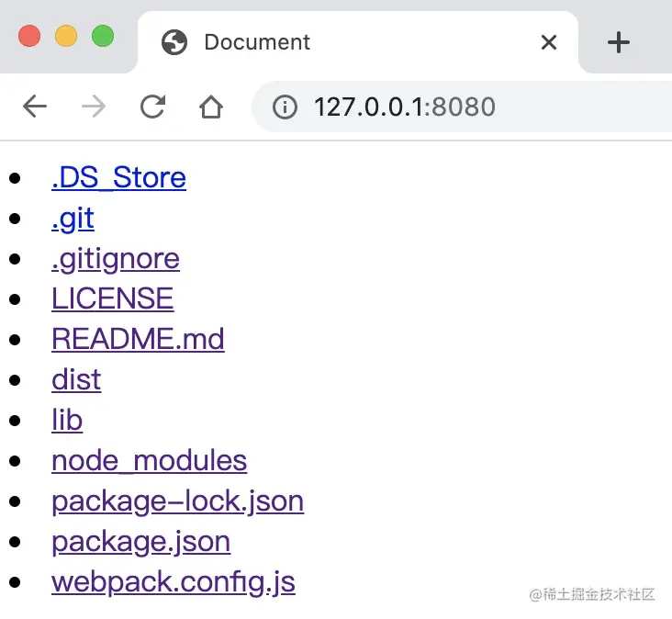Image resolution: width=672 pixels, height=619 pixels.
Task: Open the home page via the house icon
Action: click(x=211, y=107)
